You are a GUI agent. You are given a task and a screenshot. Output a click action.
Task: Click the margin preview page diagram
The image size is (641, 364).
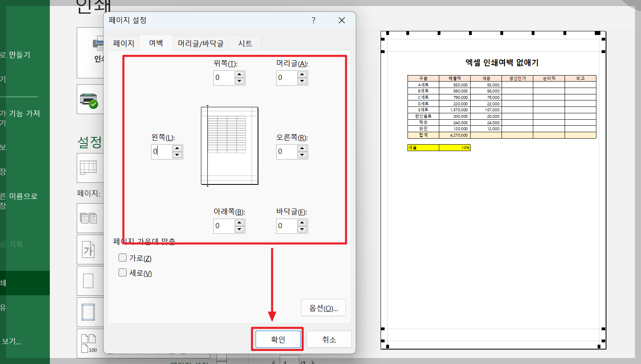(229, 146)
